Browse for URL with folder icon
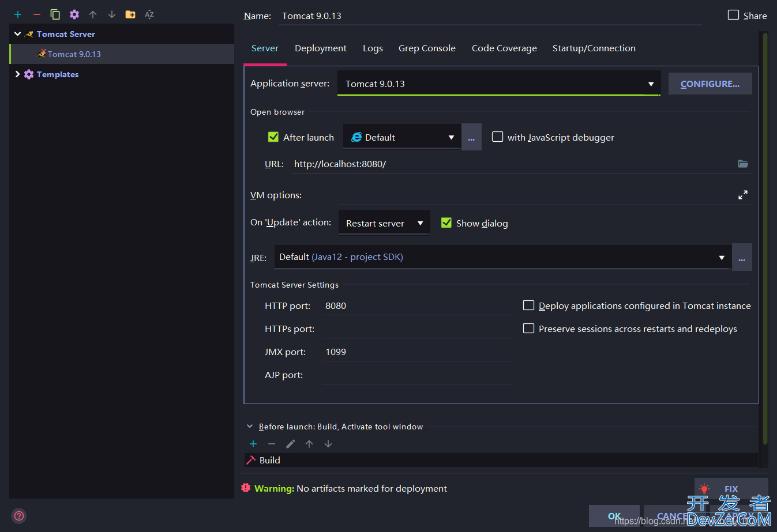This screenshot has width=777, height=532. click(x=743, y=164)
